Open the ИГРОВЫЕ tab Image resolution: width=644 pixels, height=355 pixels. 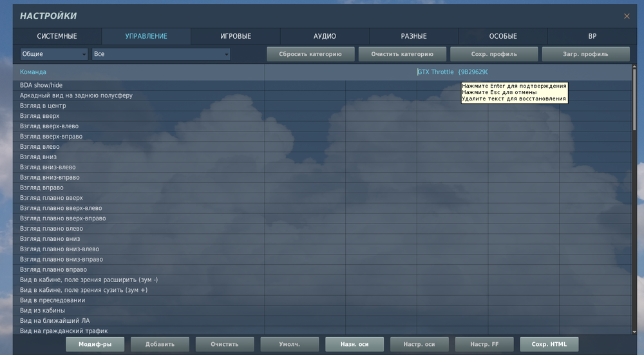coord(236,36)
